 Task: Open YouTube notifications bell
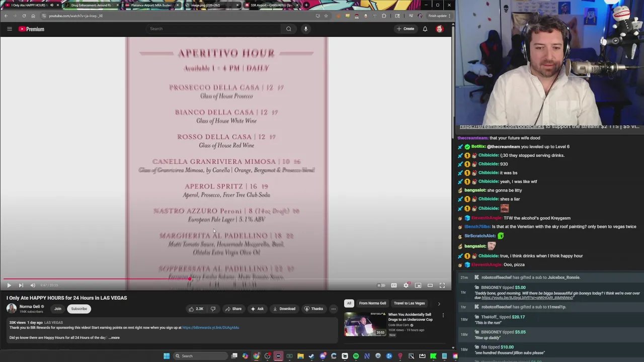(425, 29)
